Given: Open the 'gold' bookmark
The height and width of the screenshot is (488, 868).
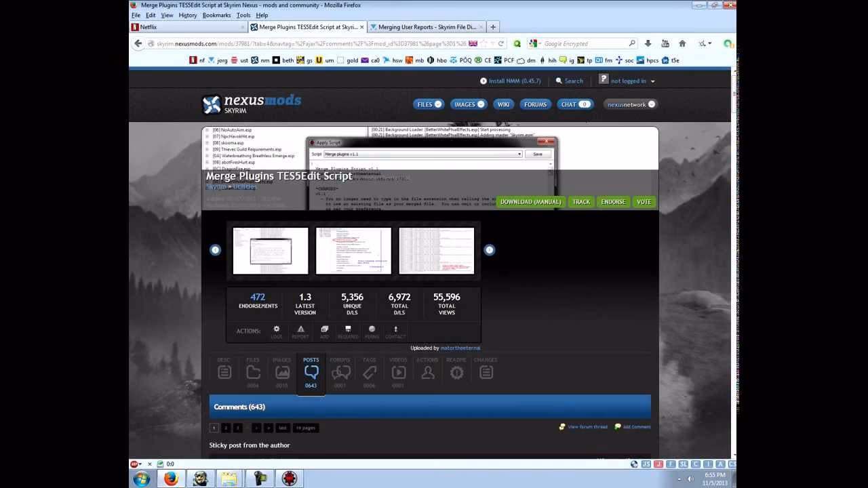Looking at the screenshot, I should coord(347,60).
